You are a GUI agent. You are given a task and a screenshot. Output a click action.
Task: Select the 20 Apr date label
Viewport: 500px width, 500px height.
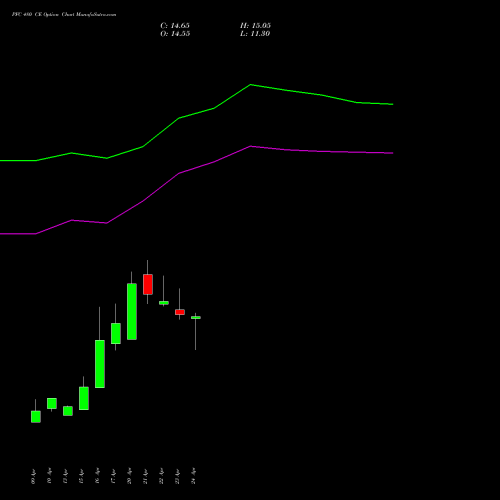[129, 476]
